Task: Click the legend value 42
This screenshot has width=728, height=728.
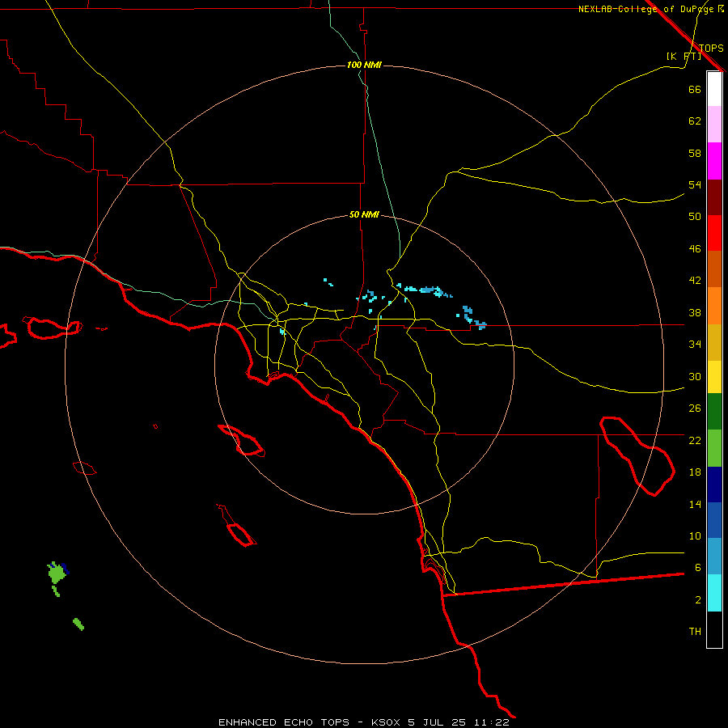Action: tap(695, 281)
